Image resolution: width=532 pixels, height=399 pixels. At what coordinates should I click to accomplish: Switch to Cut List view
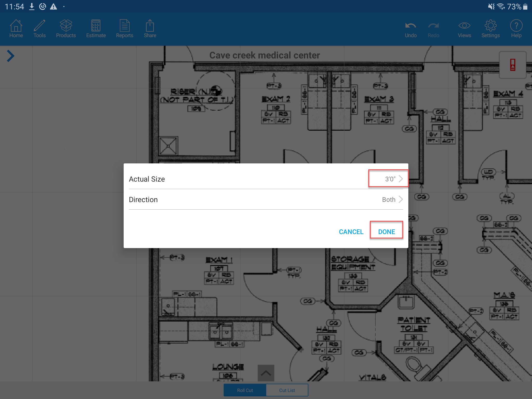tap(287, 390)
